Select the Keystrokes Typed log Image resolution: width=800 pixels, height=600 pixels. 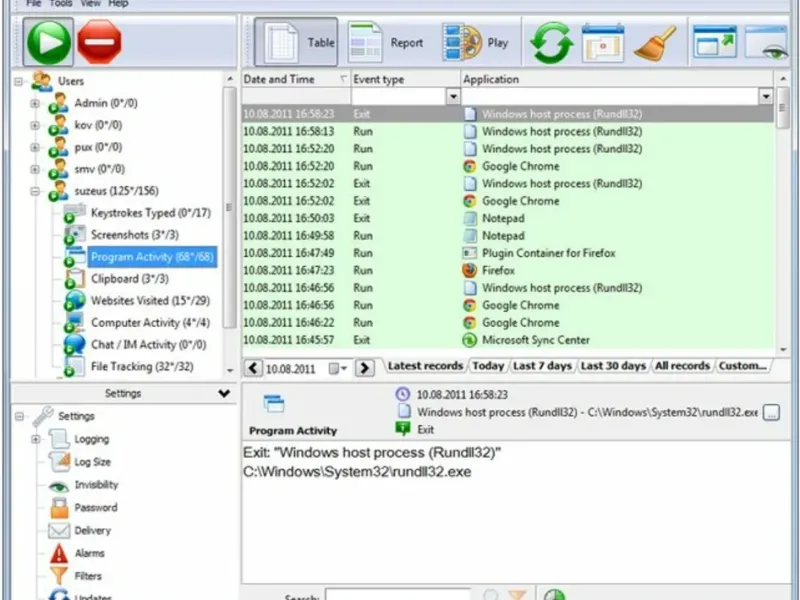pos(151,213)
